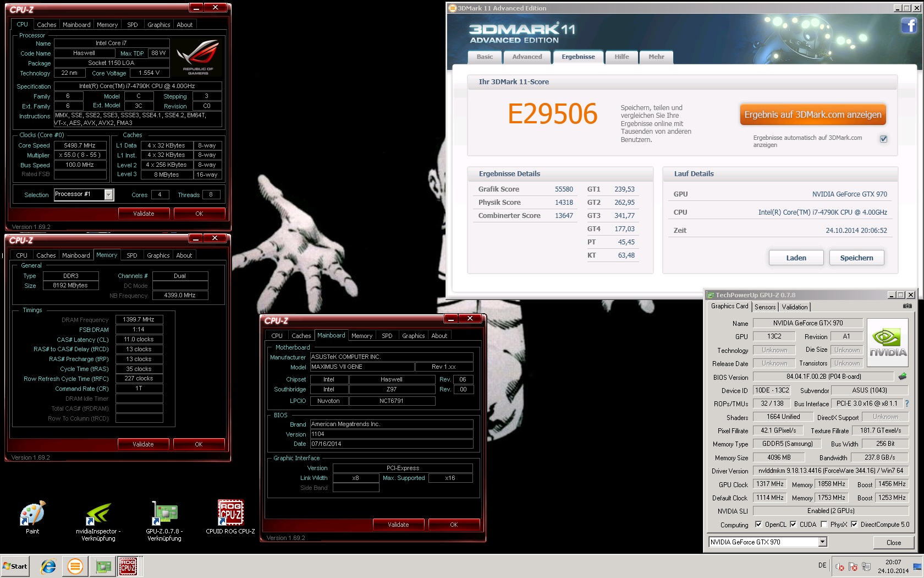Viewport: 924px width, 578px height.
Task: Open Graphics tab in CPU-Z mainboard window
Action: tap(413, 336)
